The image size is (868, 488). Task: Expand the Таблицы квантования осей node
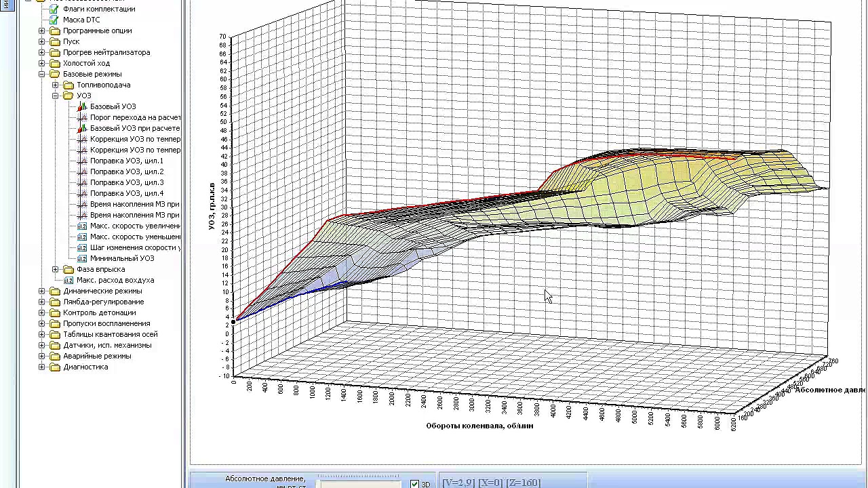point(42,334)
